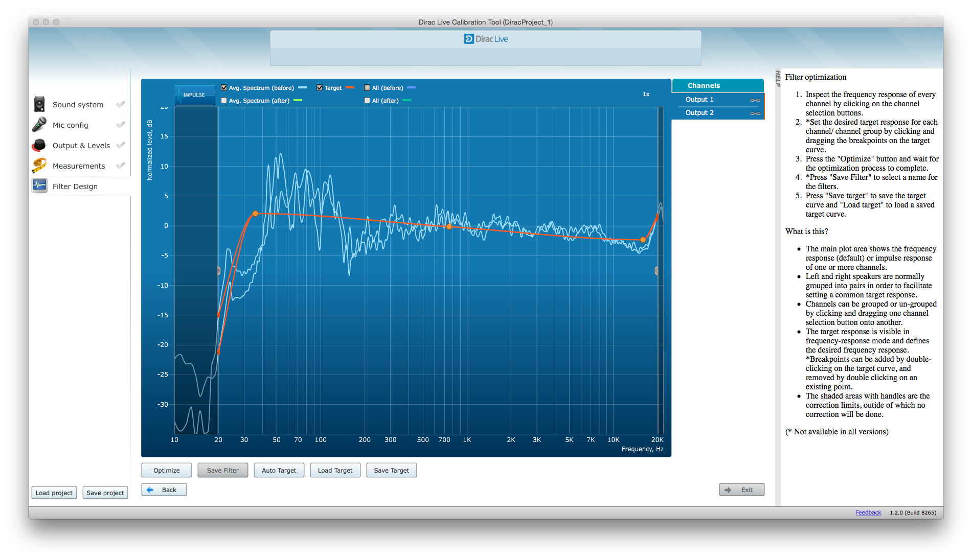This screenshot has height=560, width=972.
Task: Click the Mic config microphone icon
Action: [x=39, y=125]
